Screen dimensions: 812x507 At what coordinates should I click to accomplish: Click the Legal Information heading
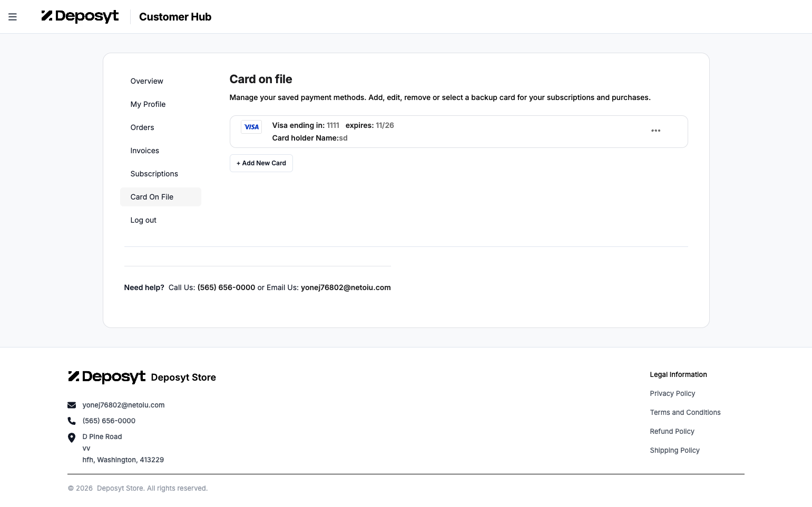pyautogui.click(x=678, y=374)
